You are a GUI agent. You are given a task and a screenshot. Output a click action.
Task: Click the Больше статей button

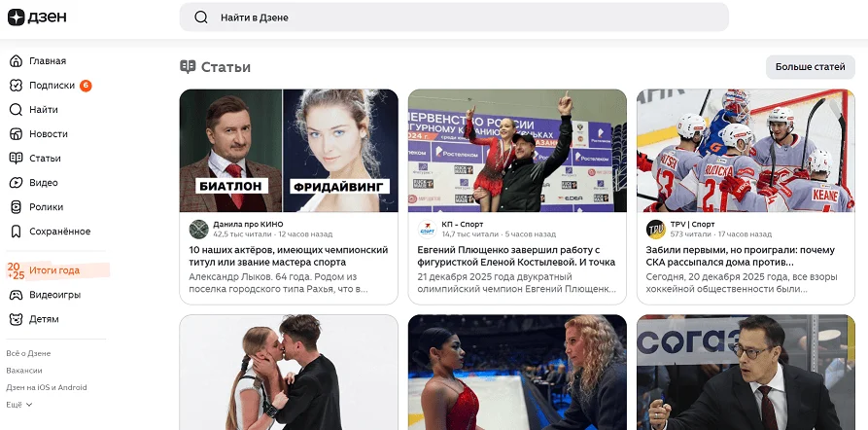point(810,66)
